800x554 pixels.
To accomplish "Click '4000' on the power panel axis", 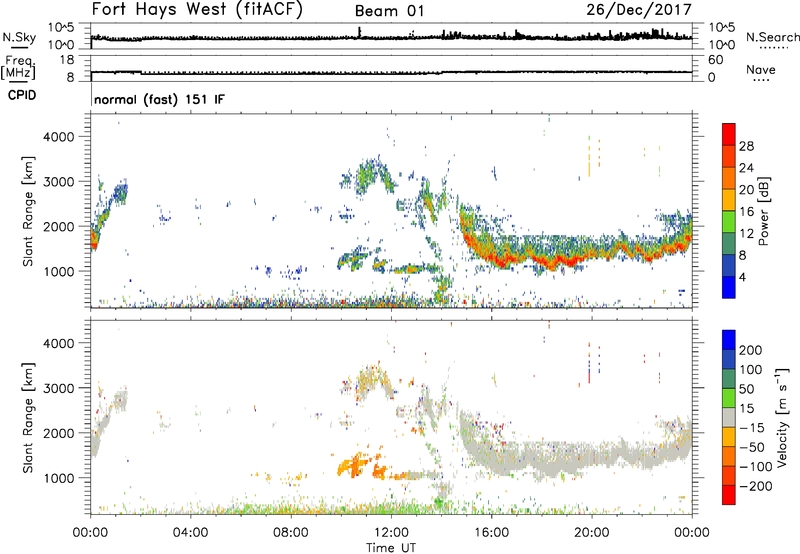I will coord(59,137).
